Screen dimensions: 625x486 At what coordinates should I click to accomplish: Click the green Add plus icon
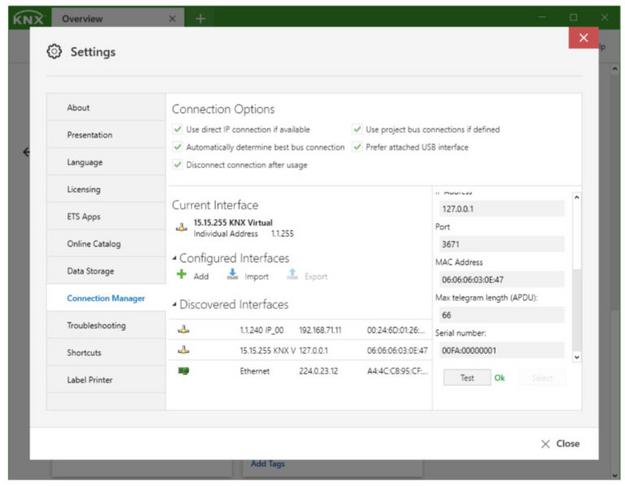tap(182, 276)
